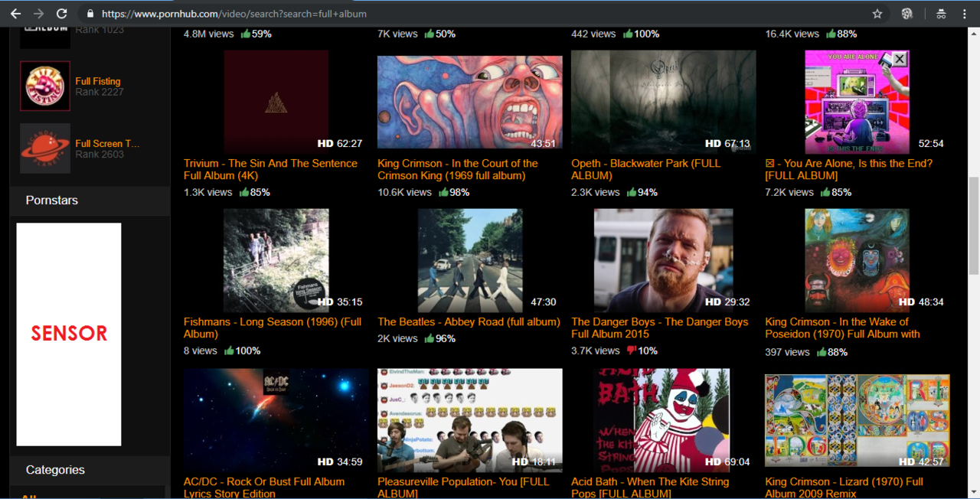
Task: Click the incognito icon in the toolbar
Action: (x=941, y=14)
